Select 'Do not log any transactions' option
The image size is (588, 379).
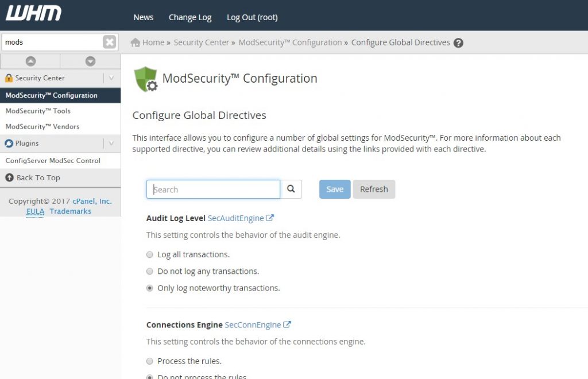pos(150,272)
